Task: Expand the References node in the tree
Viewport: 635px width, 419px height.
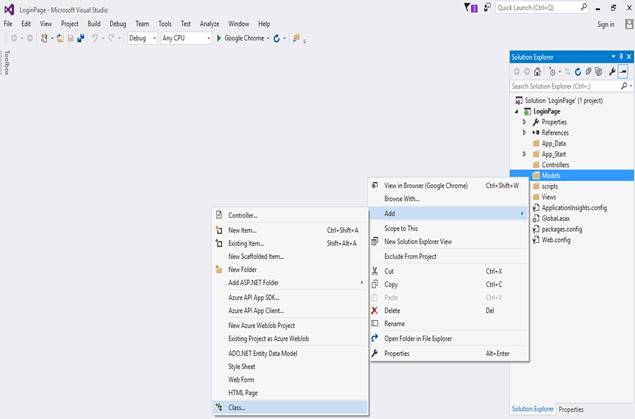Action: coord(524,133)
